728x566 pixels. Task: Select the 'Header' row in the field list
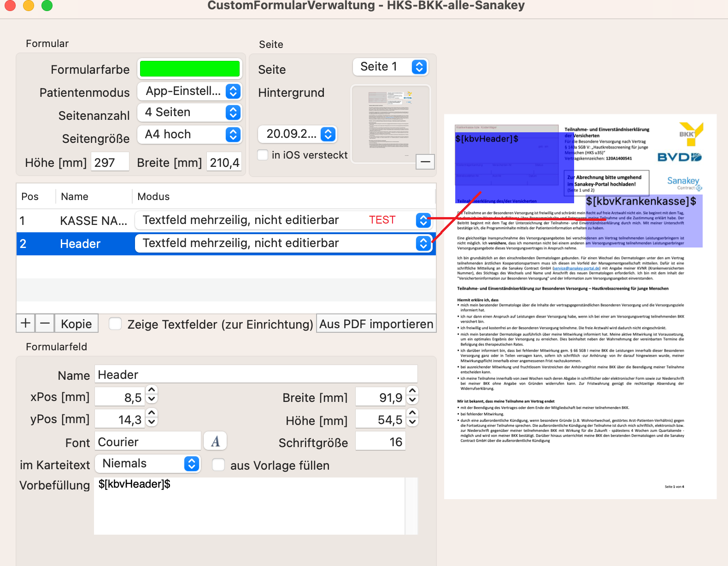click(226, 244)
